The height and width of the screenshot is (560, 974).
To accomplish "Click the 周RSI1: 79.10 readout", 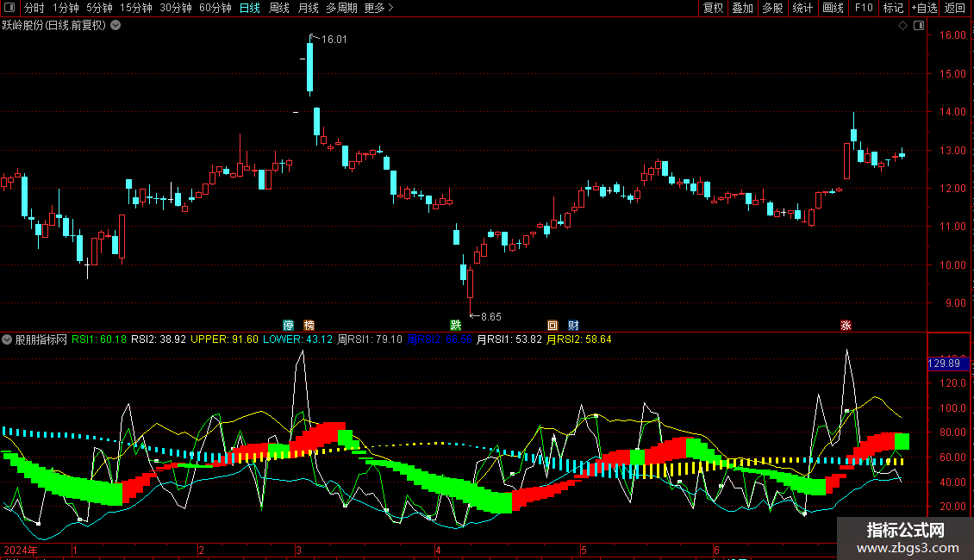I will (x=370, y=339).
